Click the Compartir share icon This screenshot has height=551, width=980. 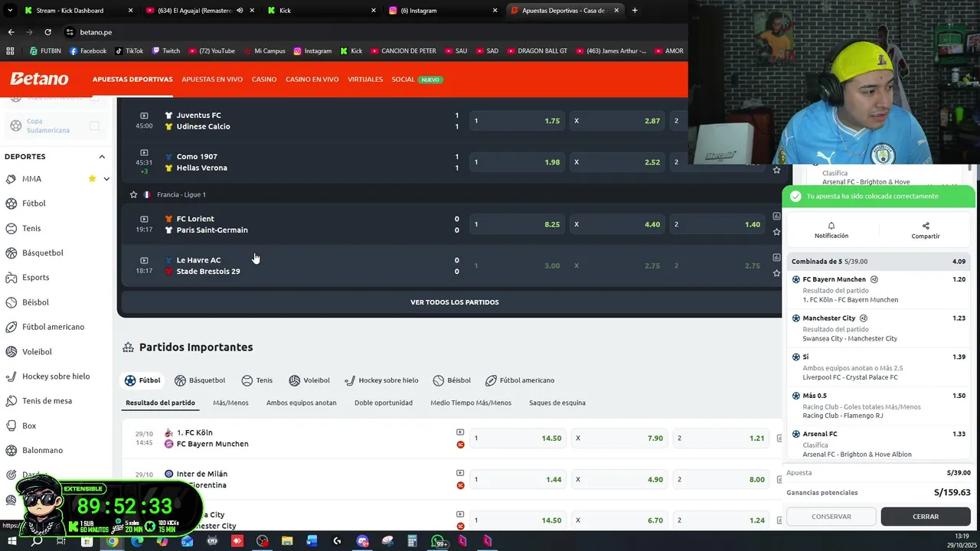tap(926, 226)
